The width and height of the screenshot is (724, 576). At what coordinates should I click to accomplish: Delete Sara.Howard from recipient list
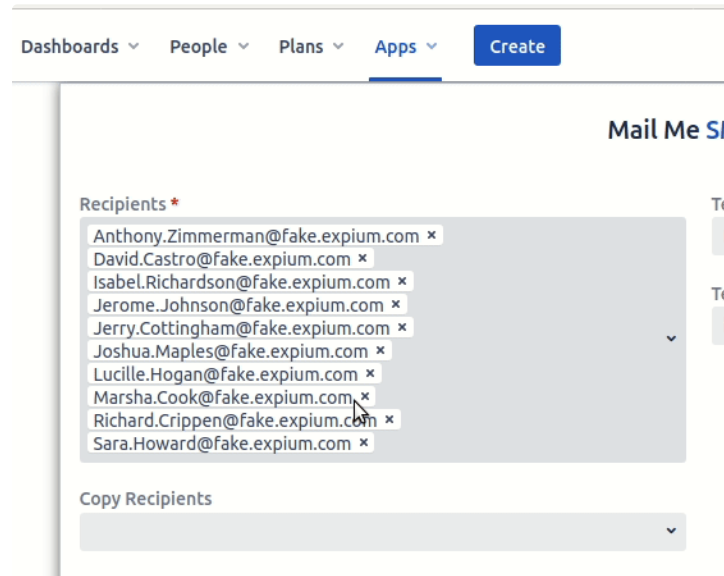[x=364, y=442]
